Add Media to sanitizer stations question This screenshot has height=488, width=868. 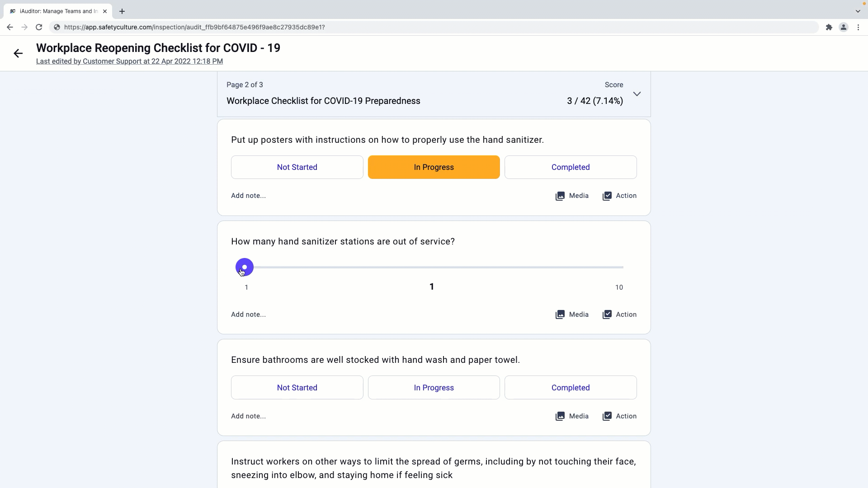click(572, 314)
